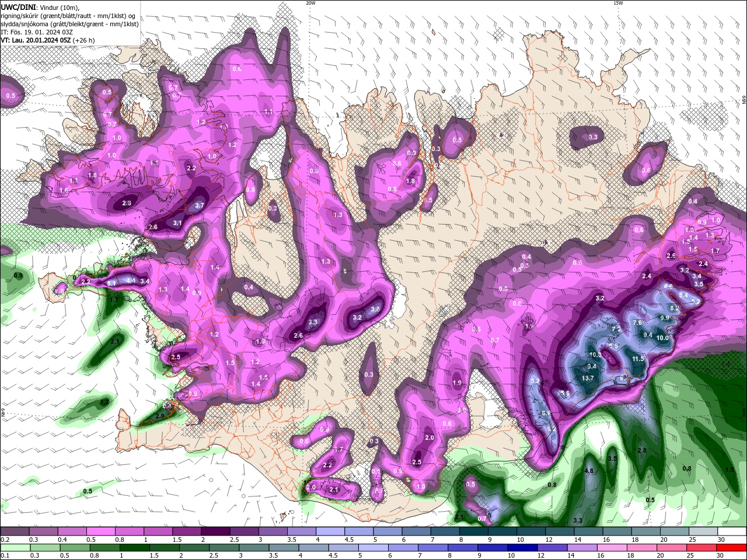This screenshot has width=747, height=560.
Task: Click the 3.8 snowfall value
Action: click(x=375, y=309)
